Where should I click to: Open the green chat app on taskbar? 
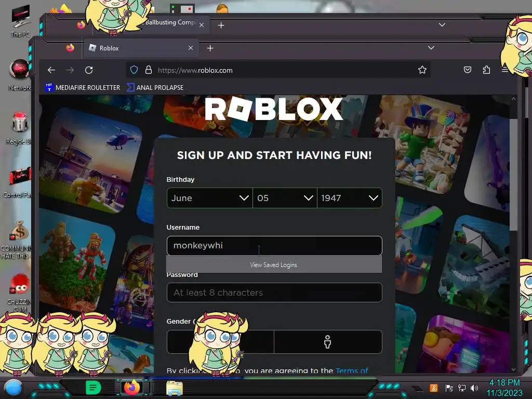93,388
